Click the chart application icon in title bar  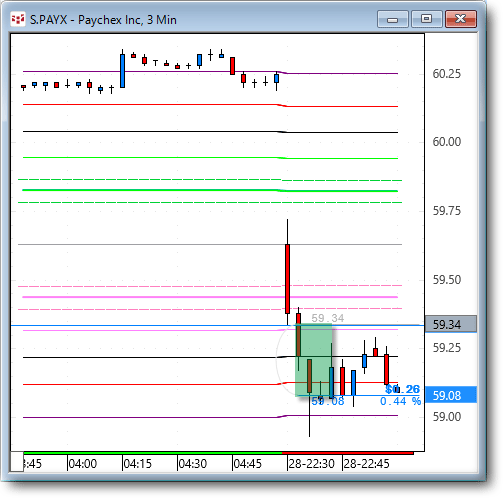pos(18,20)
